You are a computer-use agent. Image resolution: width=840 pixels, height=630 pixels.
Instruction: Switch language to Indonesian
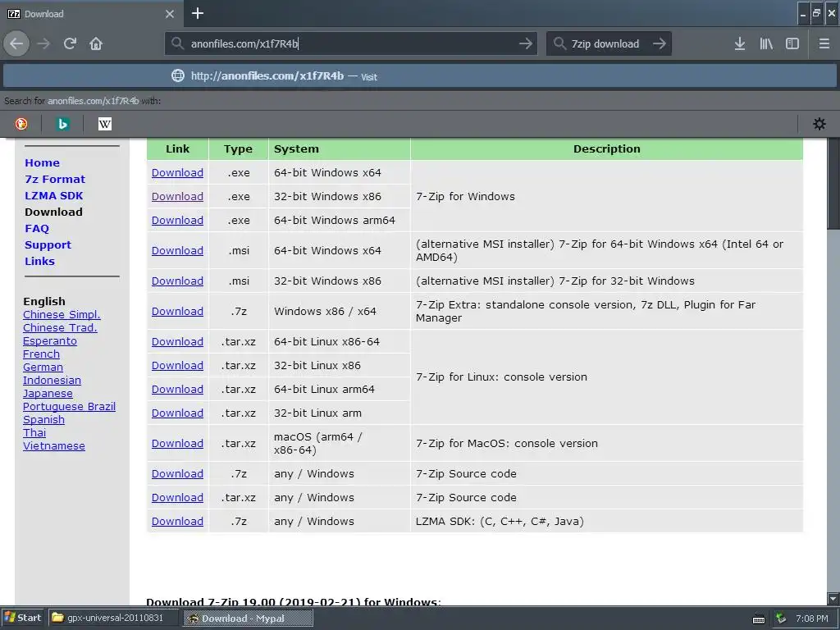click(x=52, y=381)
